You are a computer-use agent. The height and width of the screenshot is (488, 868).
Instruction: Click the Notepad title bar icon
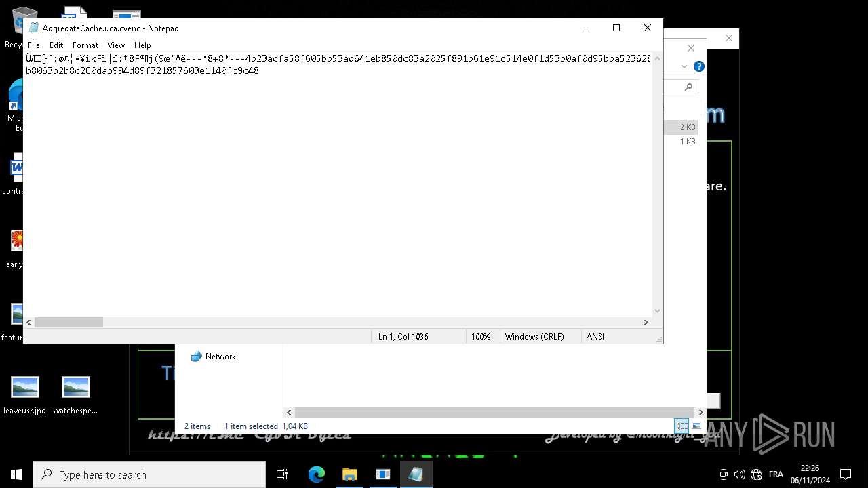point(34,28)
